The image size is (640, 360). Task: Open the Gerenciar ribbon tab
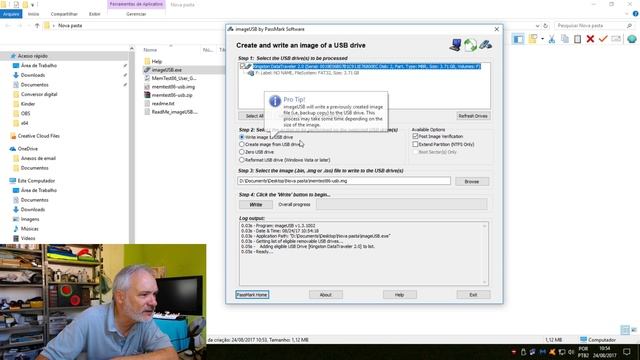[x=136, y=14]
